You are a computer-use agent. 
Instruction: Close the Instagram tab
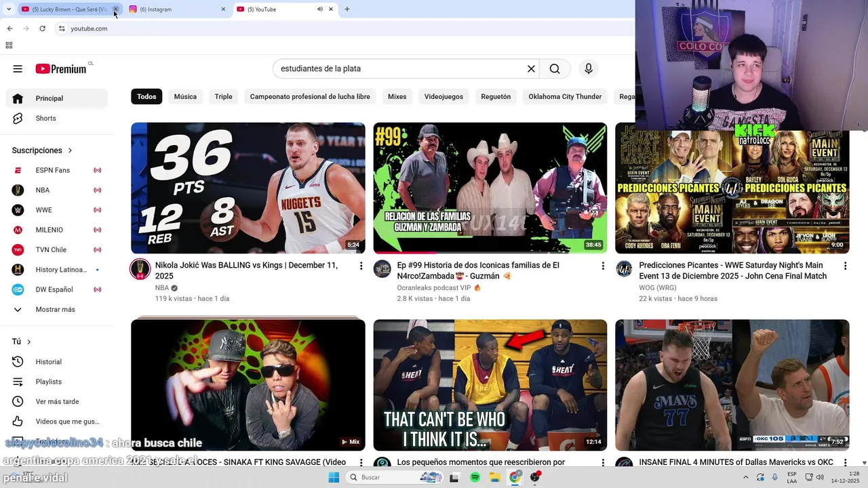point(223,9)
